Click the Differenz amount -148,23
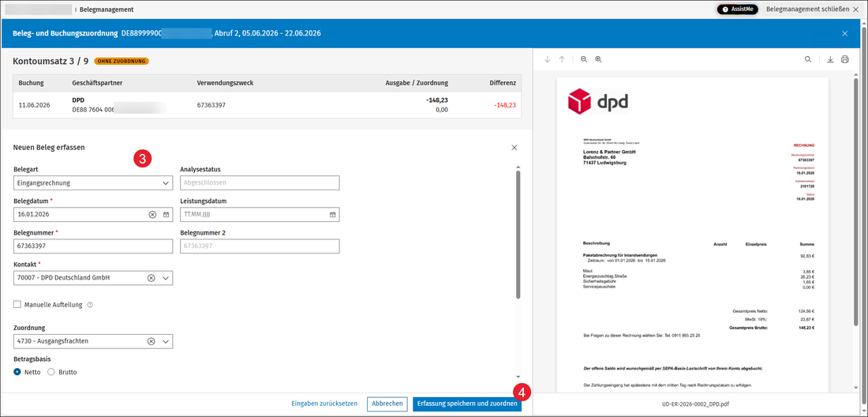 pos(504,105)
